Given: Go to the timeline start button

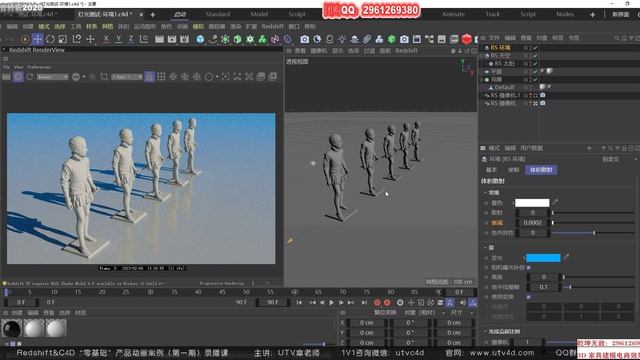Looking at the screenshot, I should click(x=299, y=302).
